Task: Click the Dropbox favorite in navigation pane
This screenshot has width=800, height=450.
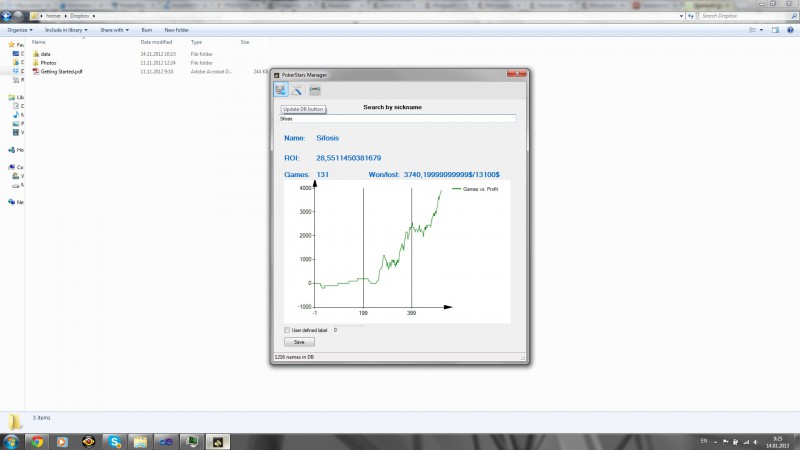Action: 18,71
